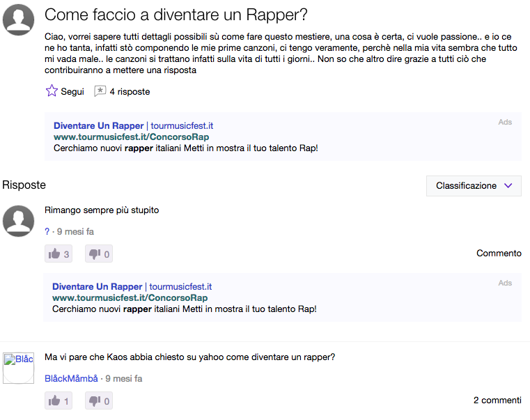Click avatar of the 'Rimango sempre più stupito' answerer
This screenshot has height=420, width=530.
(x=18, y=221)
